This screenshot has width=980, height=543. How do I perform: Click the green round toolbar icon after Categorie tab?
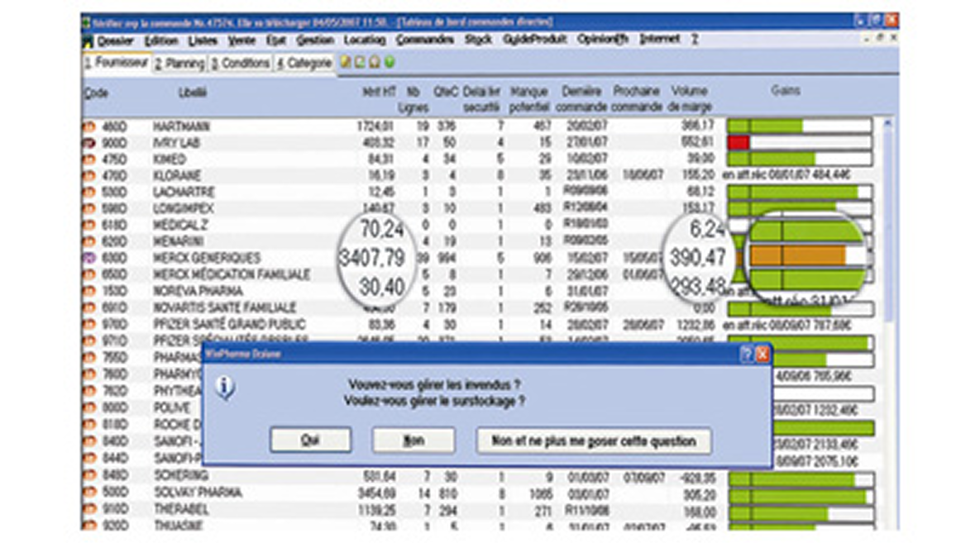[x=390, y=62]
